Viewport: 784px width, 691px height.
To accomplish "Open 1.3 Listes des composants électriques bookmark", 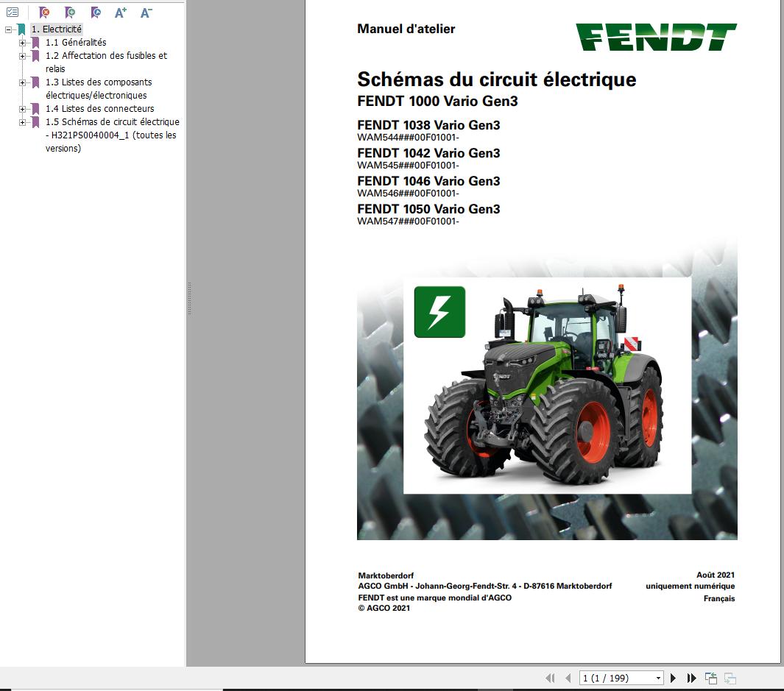I will click(99, 88).
